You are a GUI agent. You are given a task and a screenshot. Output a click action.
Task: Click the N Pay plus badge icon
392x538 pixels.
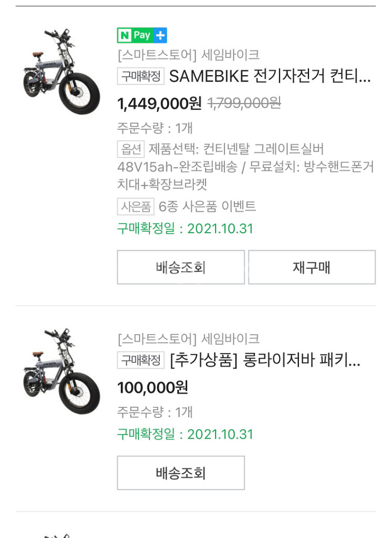[x=142, y=35]
